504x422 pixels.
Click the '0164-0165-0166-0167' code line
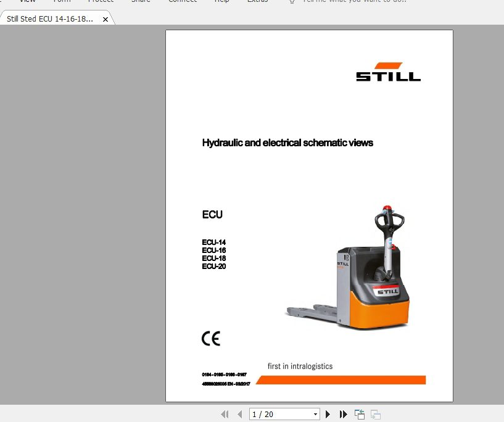pos(225,374)
